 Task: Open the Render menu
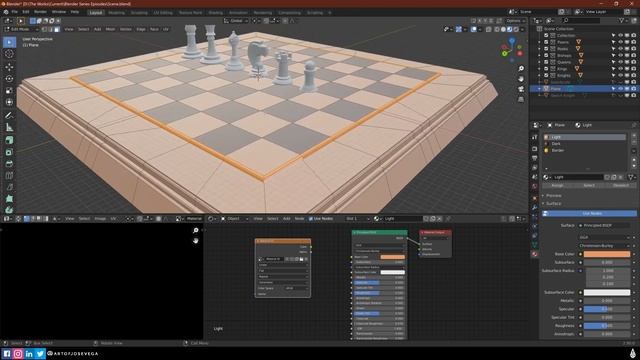[x=40, y=12]
